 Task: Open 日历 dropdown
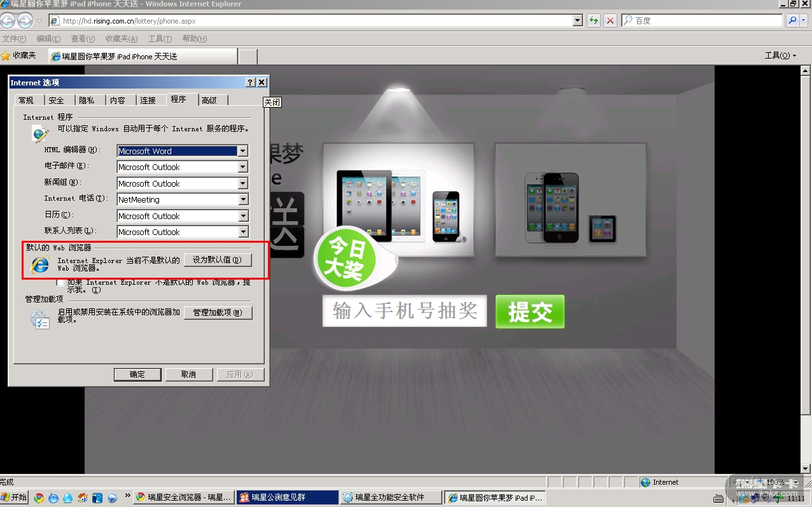click(x=242, y=216)
